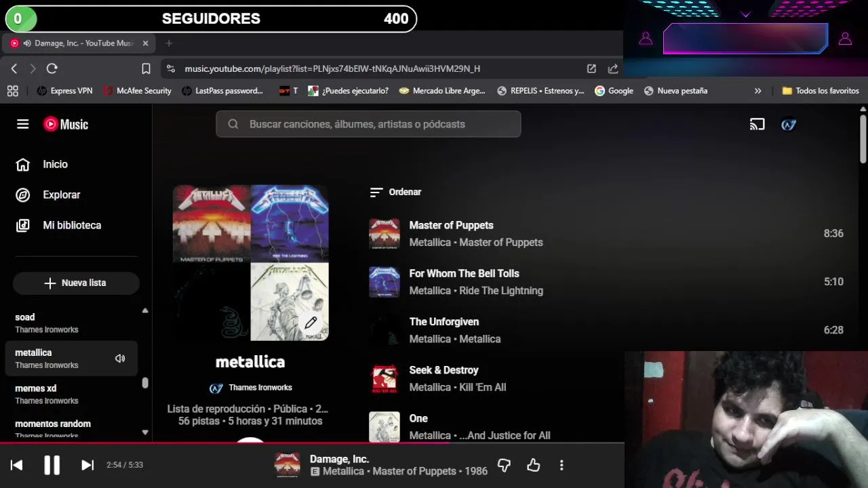Open the momentos random playlist
The height and width of the screenshot is (488, 868).
coord(71,429)
